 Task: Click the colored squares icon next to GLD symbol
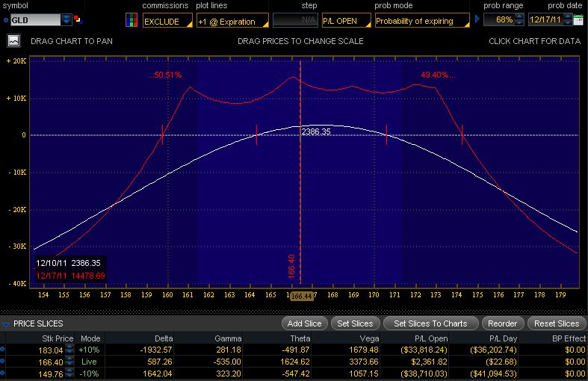(x=78, y=19)
